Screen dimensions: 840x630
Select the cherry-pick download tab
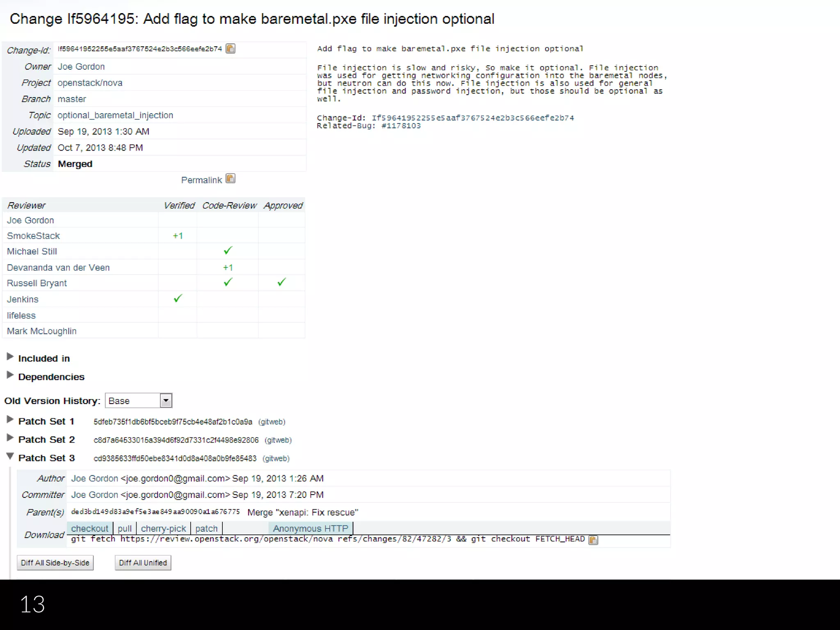163,529
